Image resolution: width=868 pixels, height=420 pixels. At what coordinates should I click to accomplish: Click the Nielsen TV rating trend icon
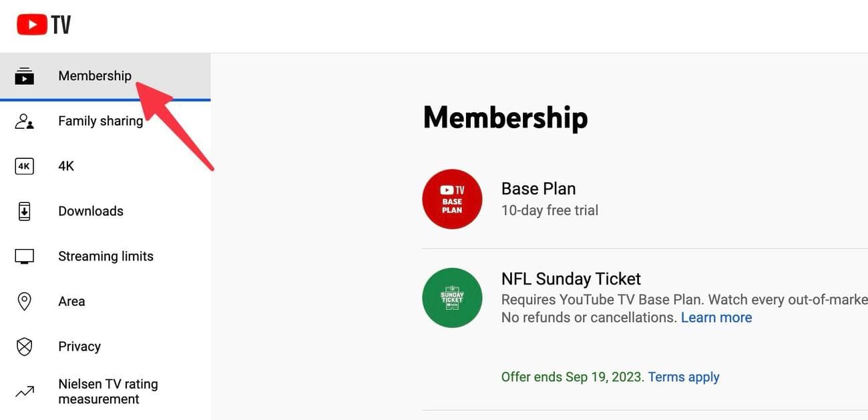(24, 391)
